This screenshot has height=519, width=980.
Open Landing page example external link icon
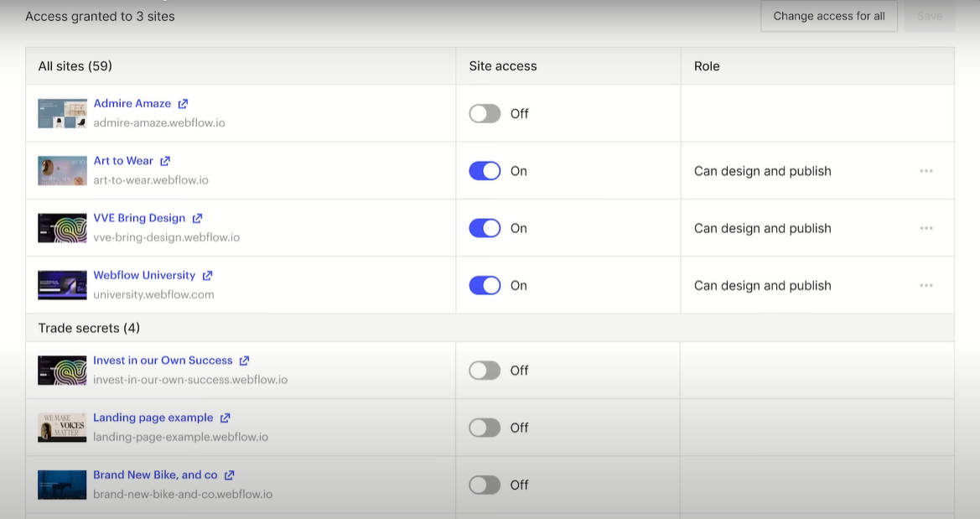tap(225, 418)
